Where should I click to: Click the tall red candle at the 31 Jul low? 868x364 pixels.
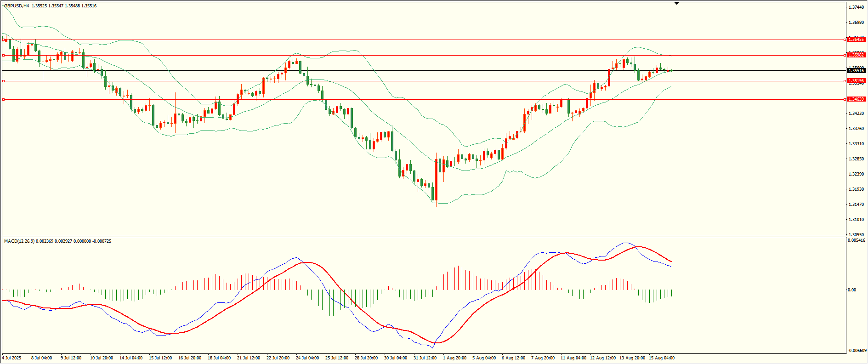pos(436,180)
